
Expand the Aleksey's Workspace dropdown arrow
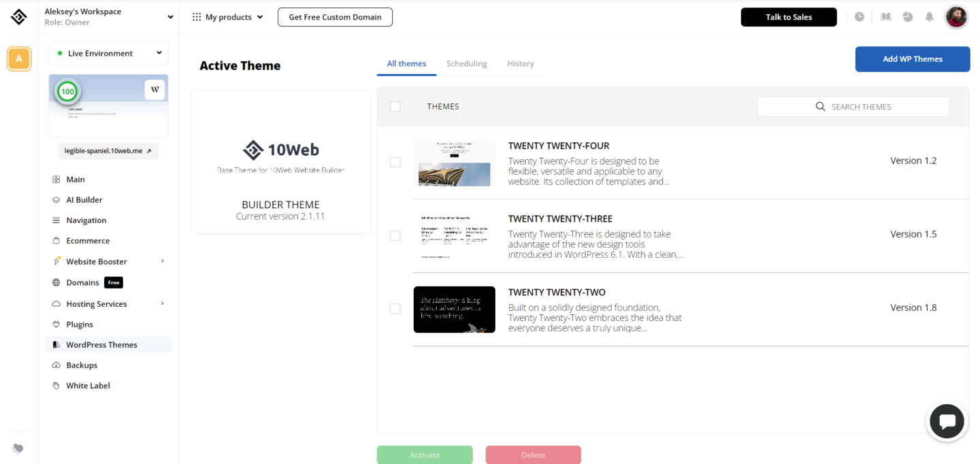tap(170, 17)
